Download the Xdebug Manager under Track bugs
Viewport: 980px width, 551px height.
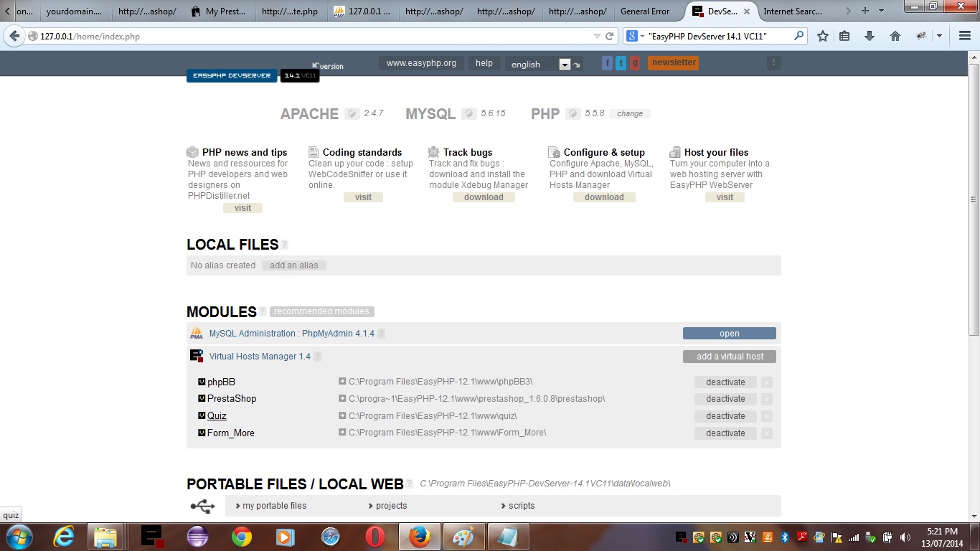click(484, 197)
